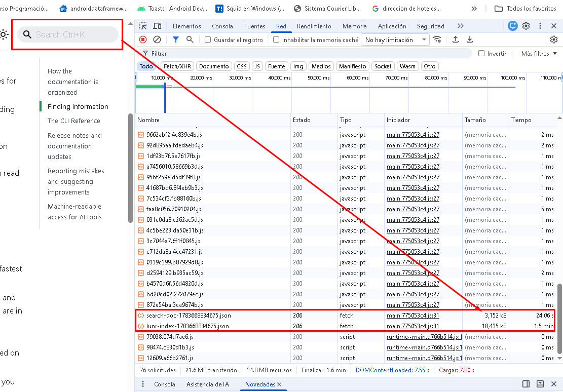Open network conditions wifi icon
Viewport: 563px width, 392px height.
(x=437, y=40)
